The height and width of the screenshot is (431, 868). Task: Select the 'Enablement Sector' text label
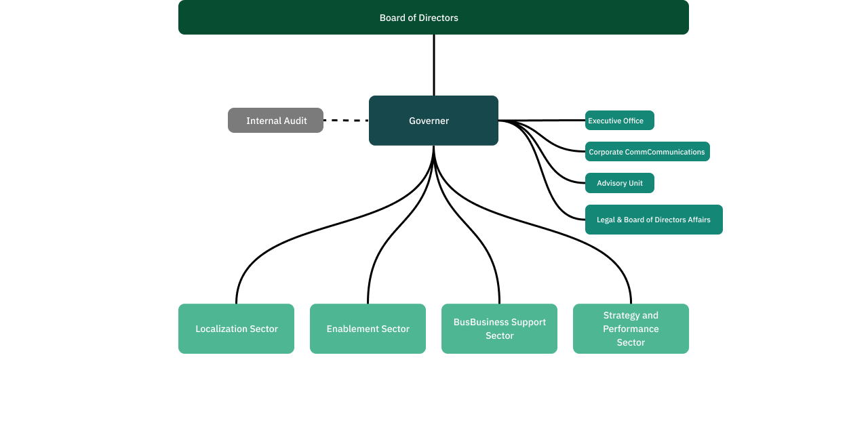(x=368, y=329)
